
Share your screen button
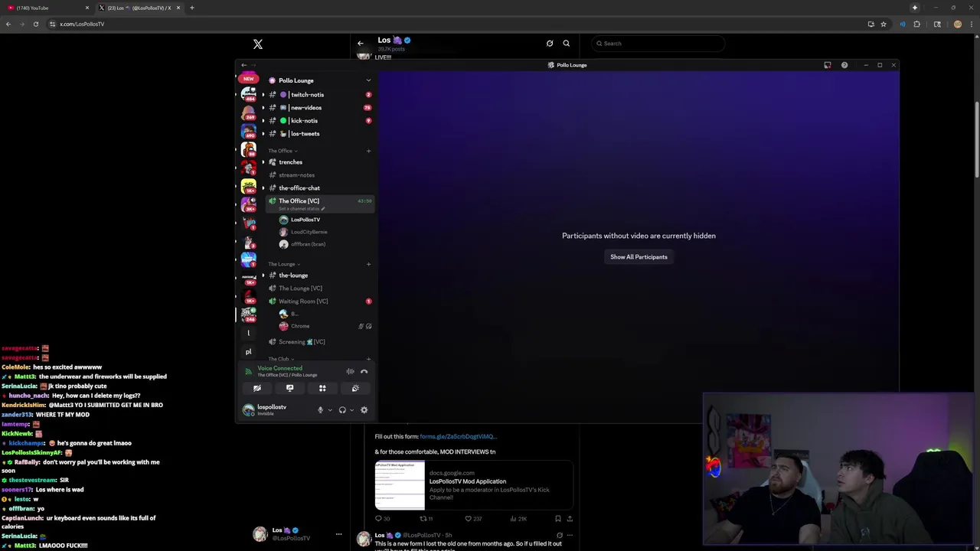[x=289, y=389]
